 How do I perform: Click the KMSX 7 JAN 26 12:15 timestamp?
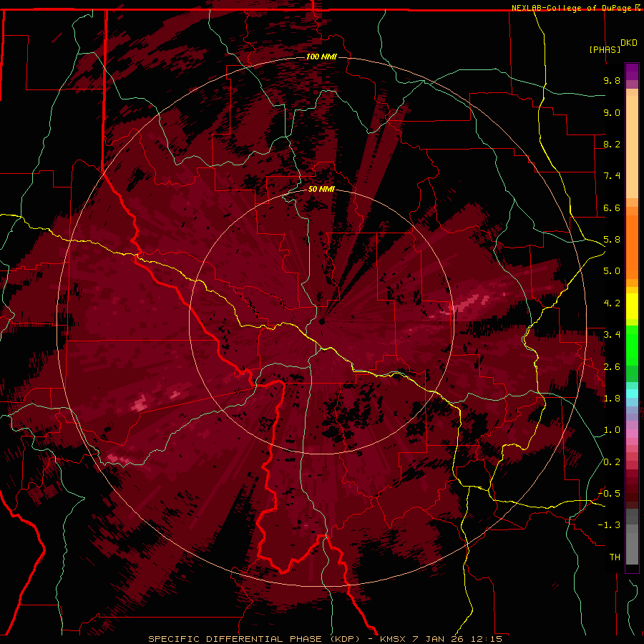(441, 639)
